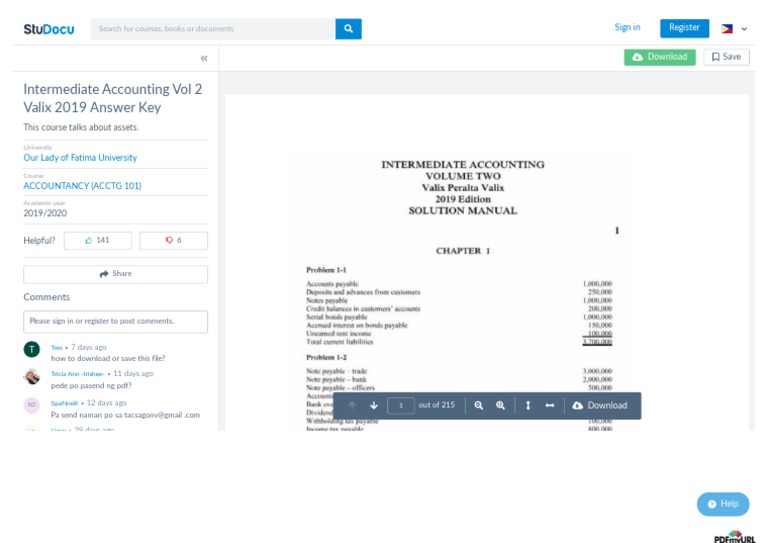Zoom out with the minus magnifier icon
This screenshot has width=768, height=543.
tap(479, 405)
